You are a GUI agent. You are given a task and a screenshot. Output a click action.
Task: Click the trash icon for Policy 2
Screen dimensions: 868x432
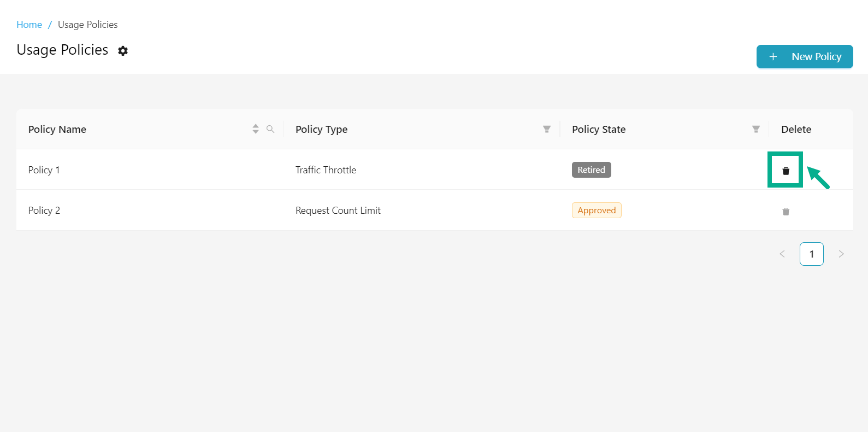pos(786,212)
